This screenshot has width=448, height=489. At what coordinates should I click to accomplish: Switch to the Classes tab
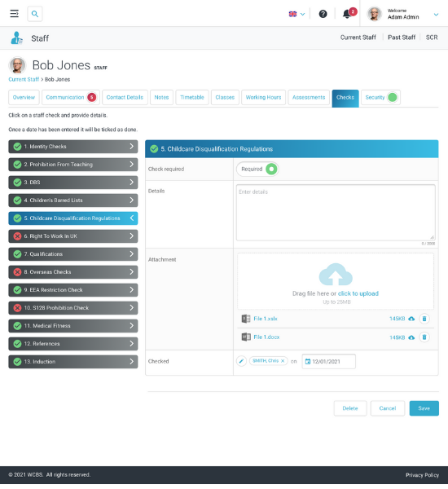coord(225,97)
